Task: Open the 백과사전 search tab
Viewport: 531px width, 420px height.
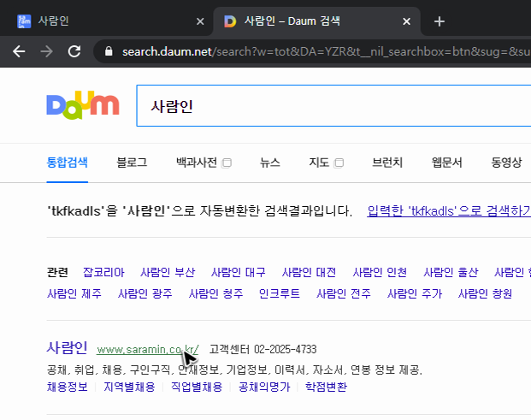Action: pos(197,163)
